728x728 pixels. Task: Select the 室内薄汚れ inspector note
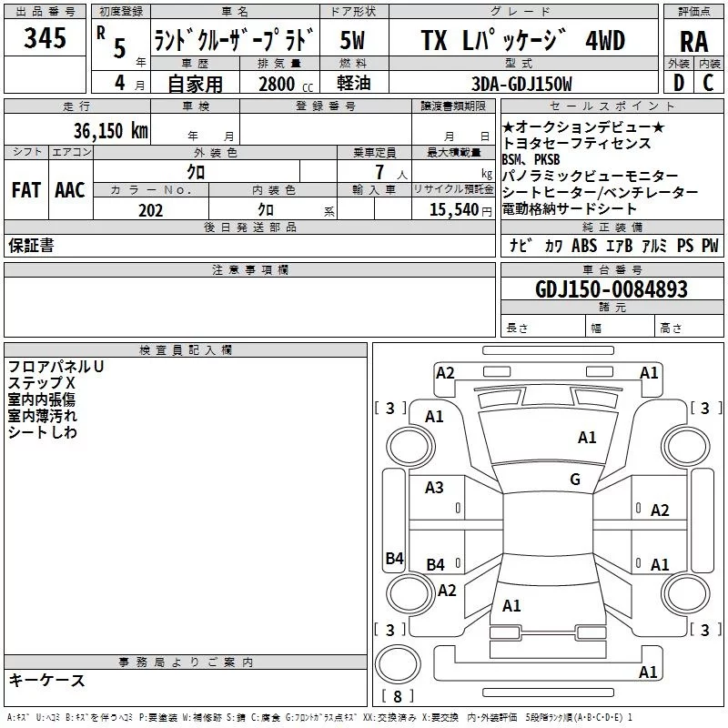(42, 416)
